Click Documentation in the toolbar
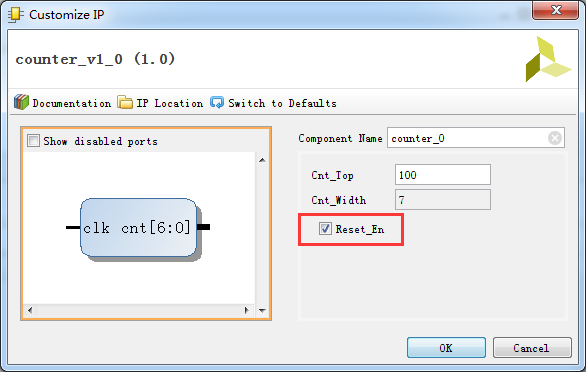The height and width of the screenshot is (372, 586). [x=71, y=103]
